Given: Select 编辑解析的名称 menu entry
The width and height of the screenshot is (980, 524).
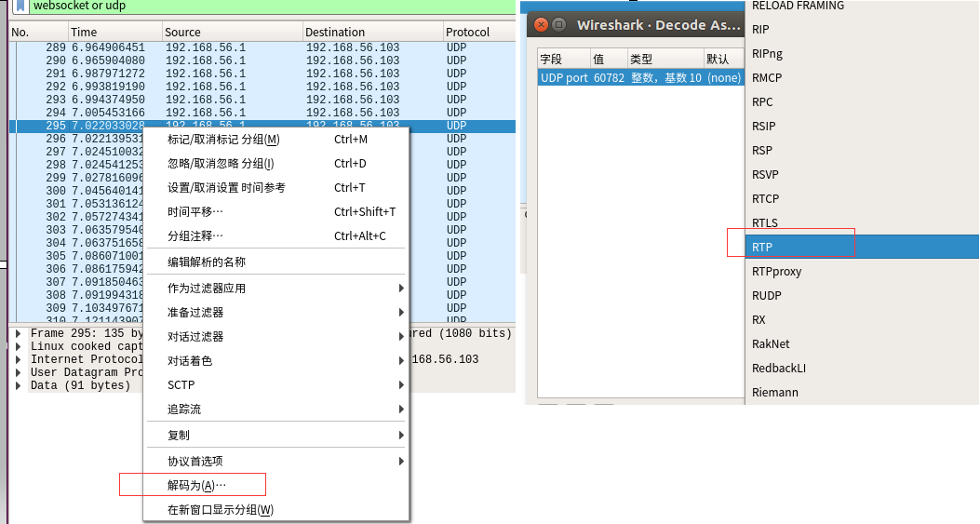Looking at the screenshot, I should (x=276, y=262).
